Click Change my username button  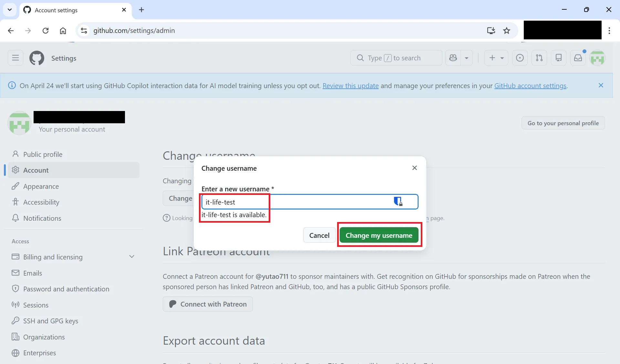379,235
